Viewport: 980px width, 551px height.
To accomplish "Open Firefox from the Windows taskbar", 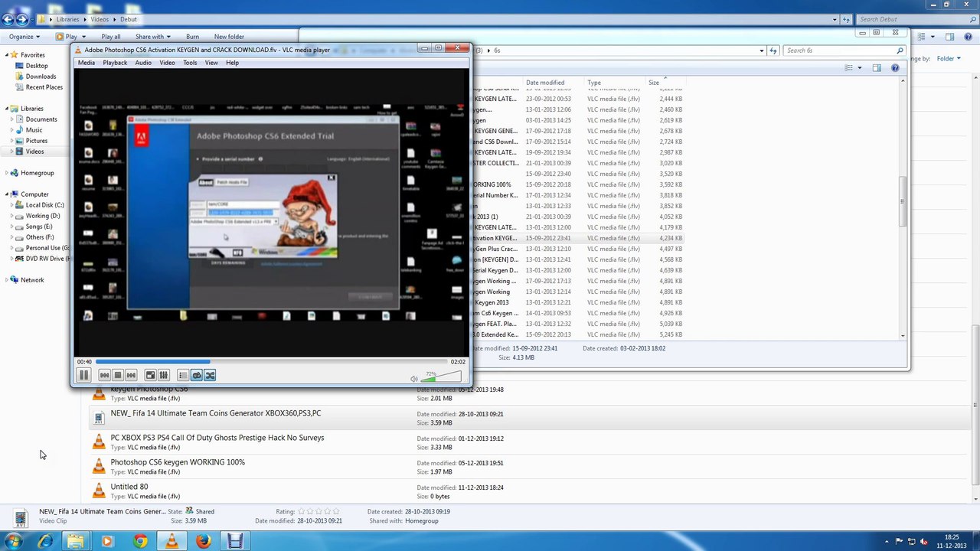I will (x=203, y=541).
